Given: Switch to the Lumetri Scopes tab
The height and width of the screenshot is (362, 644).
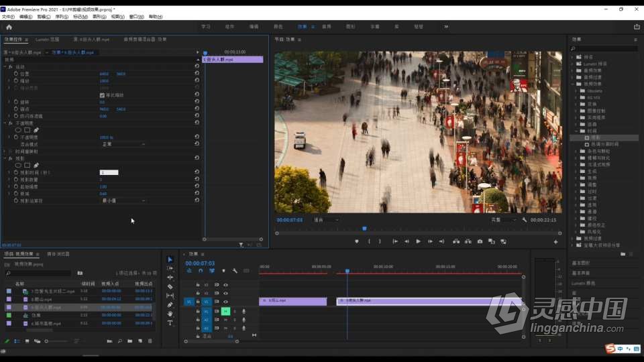Looking at the screenshot, I should [47, 40].
